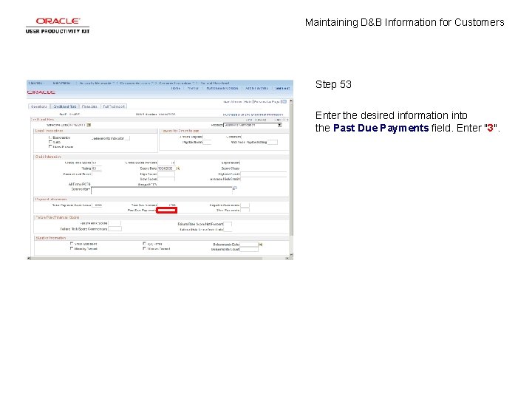The height and width of the screenshot is (399, 532).
Task: Click the Low Score field
Action: click(x=166, y=179)
